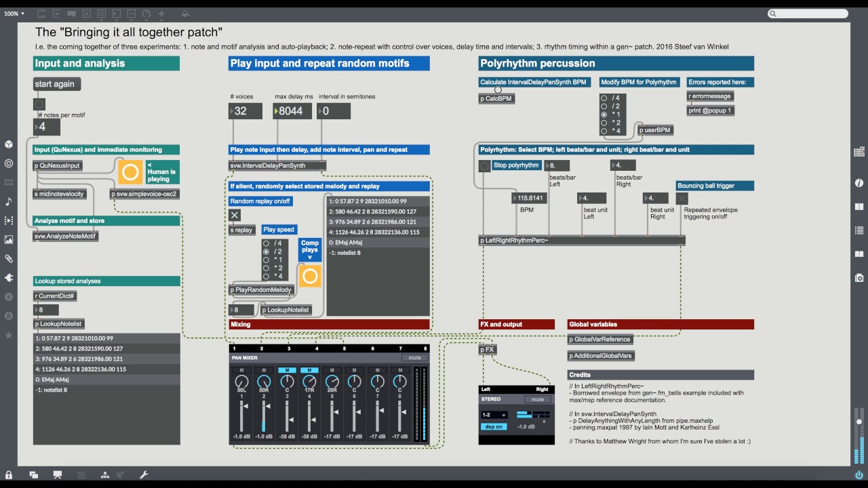Click the toolbar search field
This screenshot has width=868, height=488.
[x=808, y=14]
